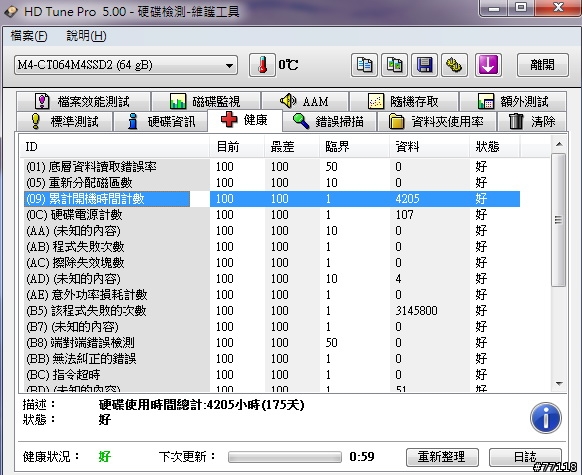Select the (BC) 指令超時 row
The image size is (582, 475).
click(272, 374)
